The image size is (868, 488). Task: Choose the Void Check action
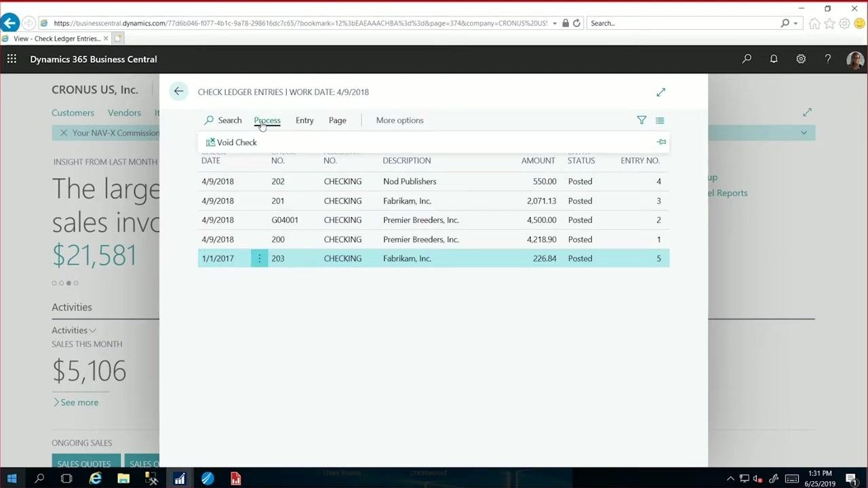coord(231,142)
